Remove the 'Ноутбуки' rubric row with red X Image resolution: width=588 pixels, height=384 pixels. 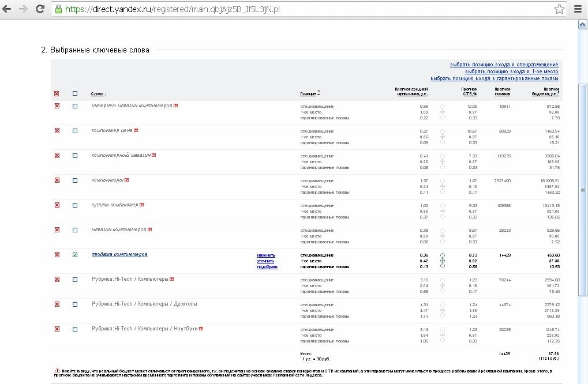[x=57, y=329]
